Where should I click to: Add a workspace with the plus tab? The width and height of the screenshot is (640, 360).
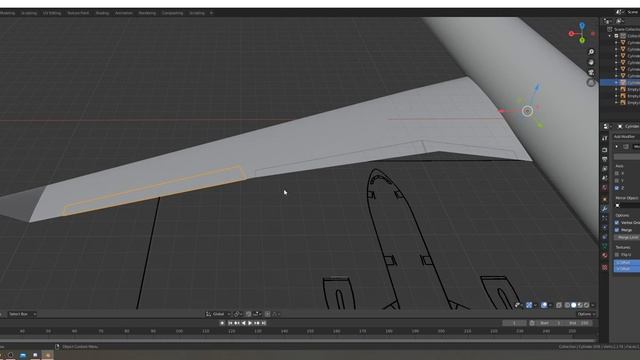point(211,13)
